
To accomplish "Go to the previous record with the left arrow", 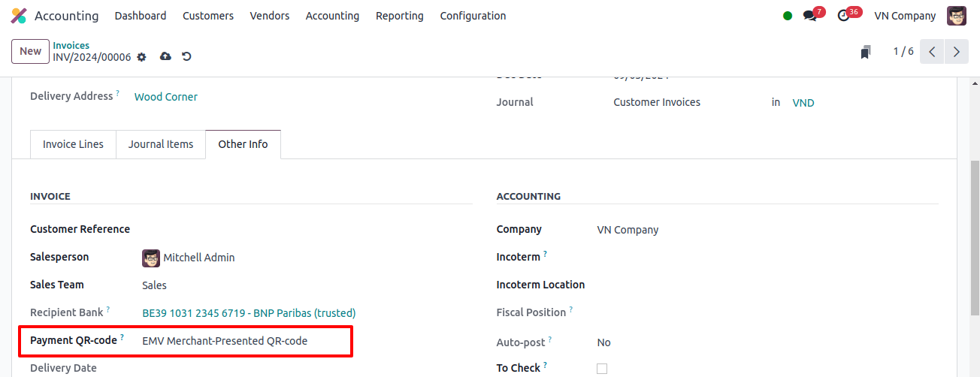I will 932,52.
